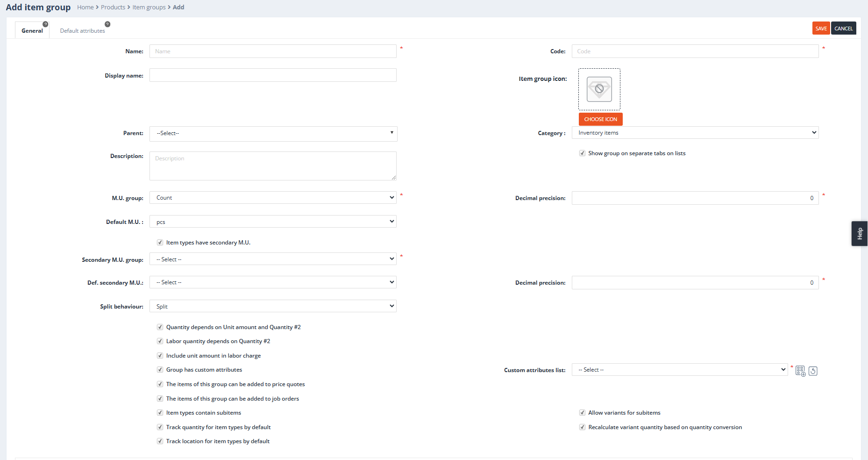
Task: Select the General tab
Action: (x=32, y=31)
